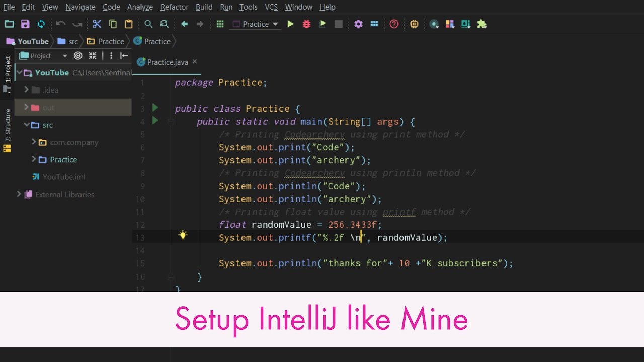Click the Collapse All icon in Project panel

(92, 56)
